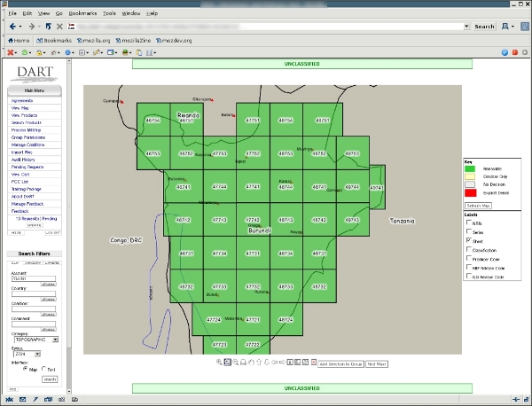Click the red Explicit Denial key swatch
The width and height of the screenshot is (532, 406).
[470, 193]
